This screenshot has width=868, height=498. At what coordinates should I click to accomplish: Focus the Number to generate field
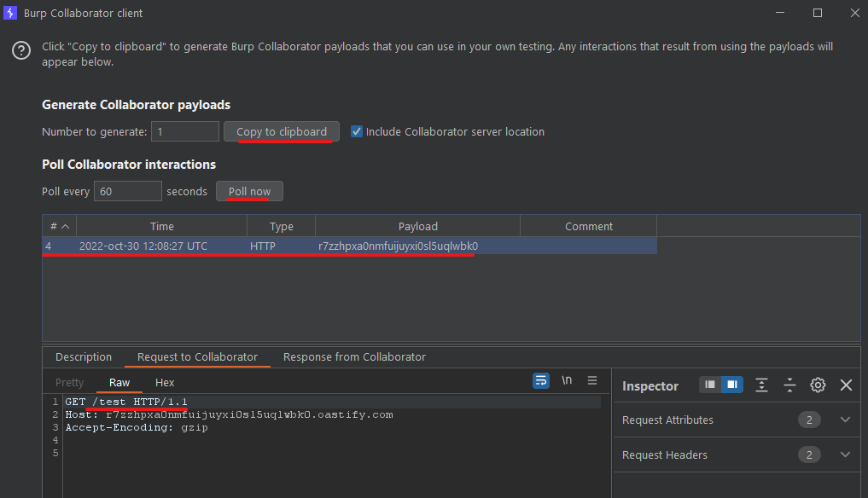click(185, 131)
